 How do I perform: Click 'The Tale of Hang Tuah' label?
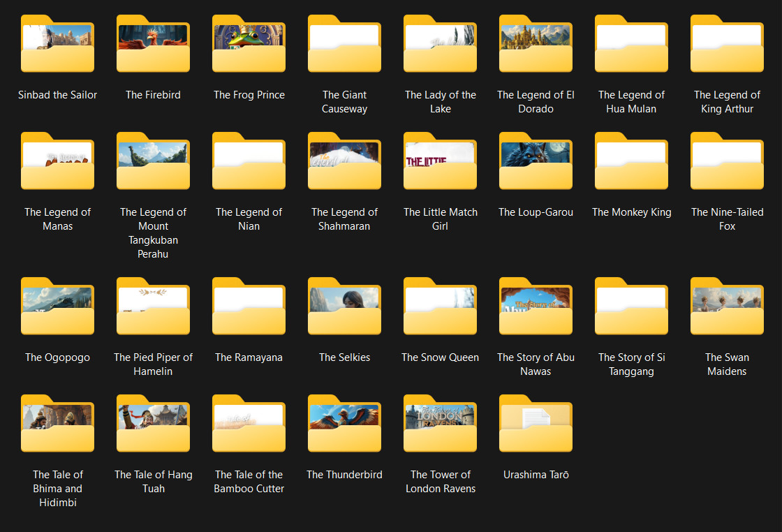coord(153,481)
